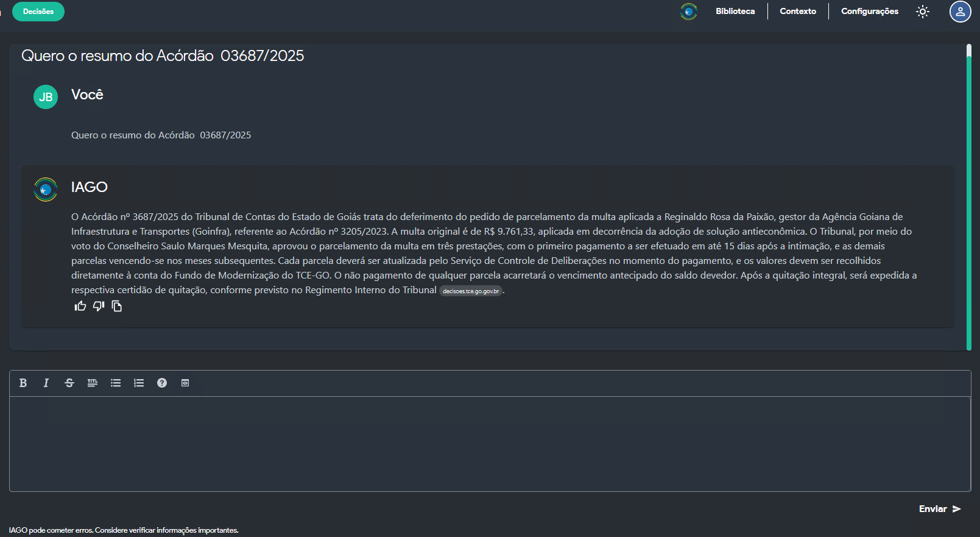Insert a title heading in the editor

93,383
